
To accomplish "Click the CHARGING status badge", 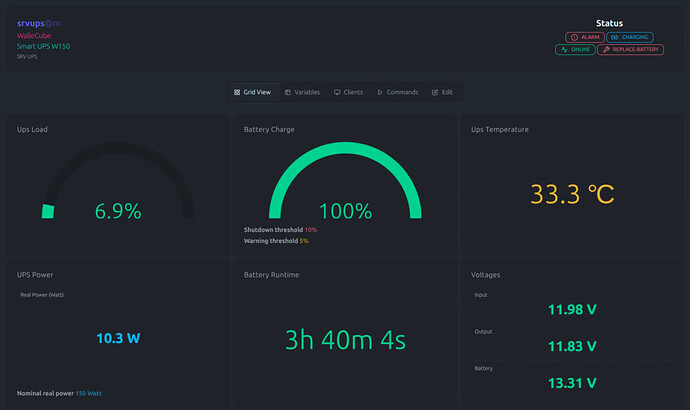I will coord(629,37).
